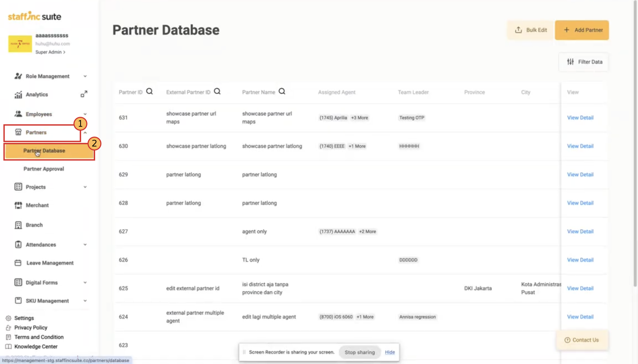
Task: Click the Add Partner button
Action: (x=582, y=30)
